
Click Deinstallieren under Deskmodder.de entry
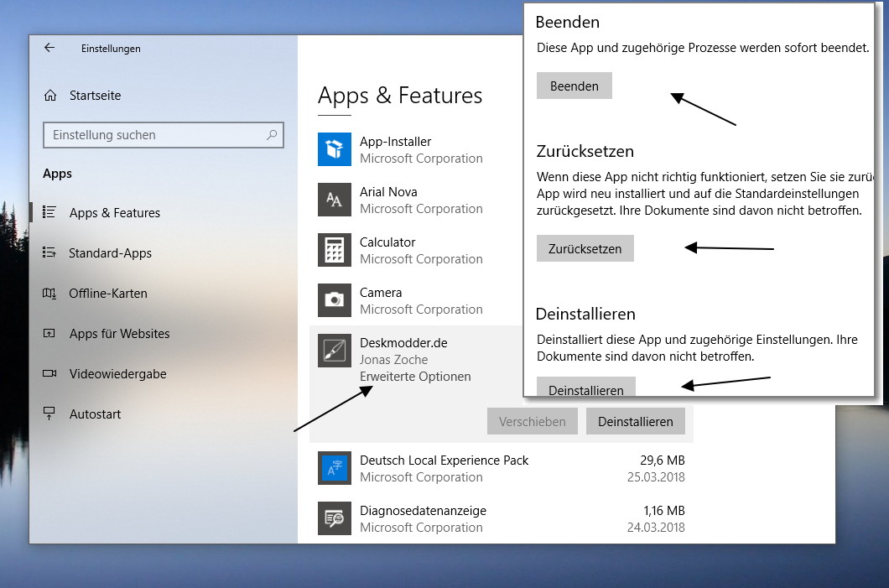(x=636, y=421)
